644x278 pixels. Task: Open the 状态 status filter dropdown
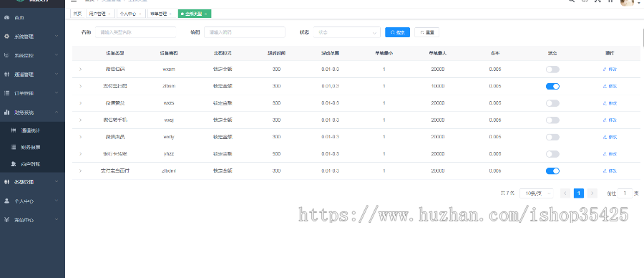[346, 32]
